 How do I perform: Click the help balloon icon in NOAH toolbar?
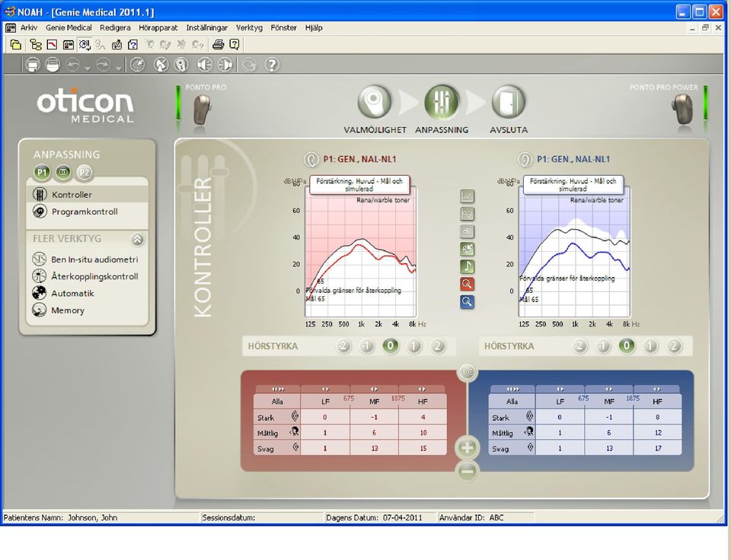point(234,45)
